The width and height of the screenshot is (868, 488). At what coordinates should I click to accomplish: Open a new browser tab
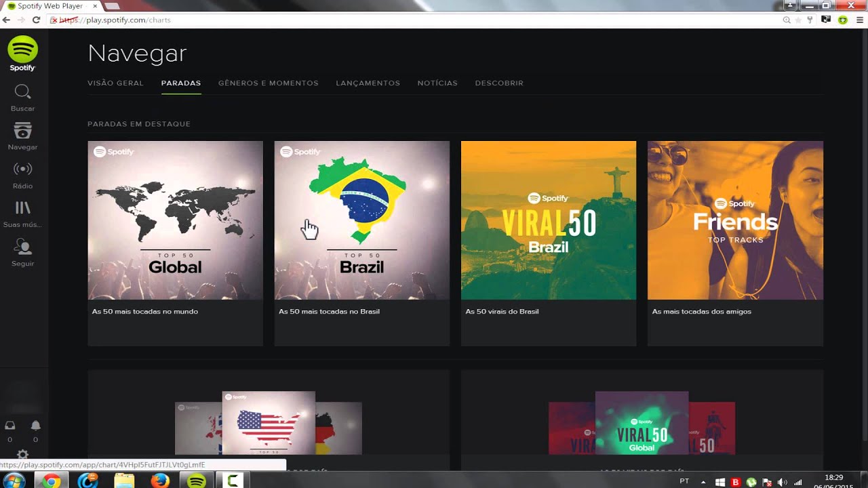[112, 6]
